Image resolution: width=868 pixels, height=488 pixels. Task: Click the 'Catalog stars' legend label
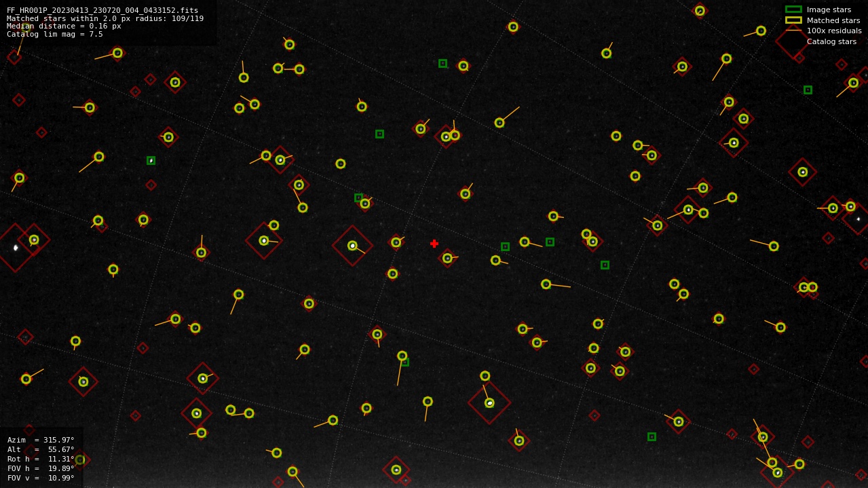[x=831, y=41]
